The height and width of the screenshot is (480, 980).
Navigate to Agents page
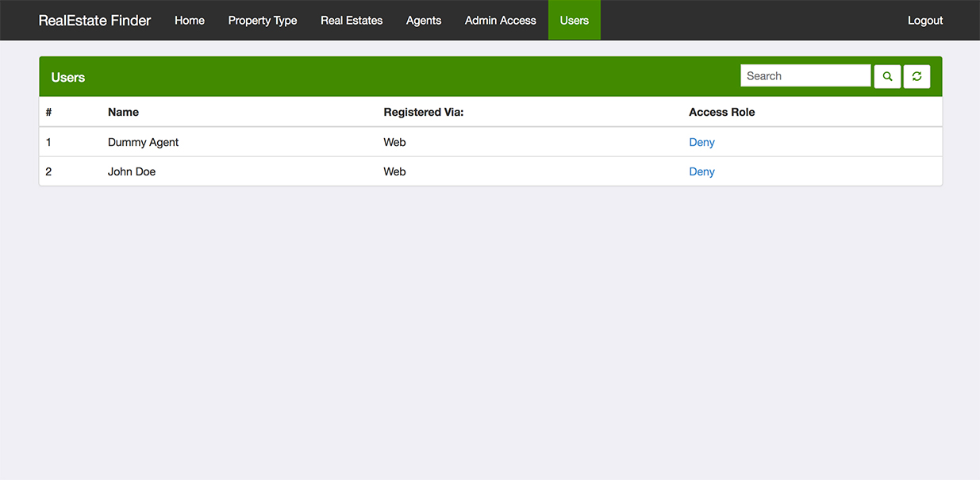pyautogui.click(x=424, y=20)
